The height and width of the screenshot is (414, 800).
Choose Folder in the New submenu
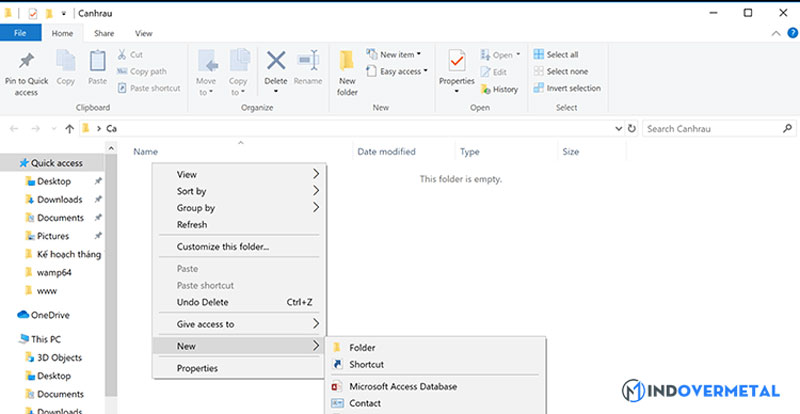[362, 347]
